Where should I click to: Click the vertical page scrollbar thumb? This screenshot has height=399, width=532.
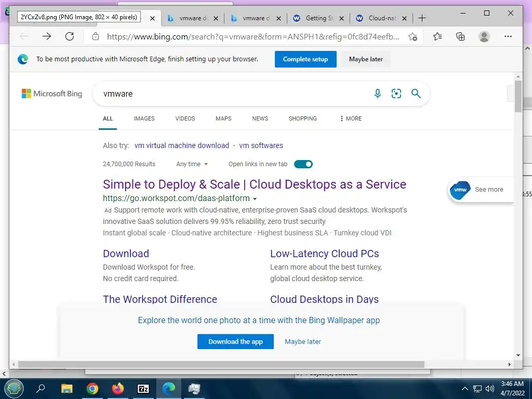[x=518, y=96]
